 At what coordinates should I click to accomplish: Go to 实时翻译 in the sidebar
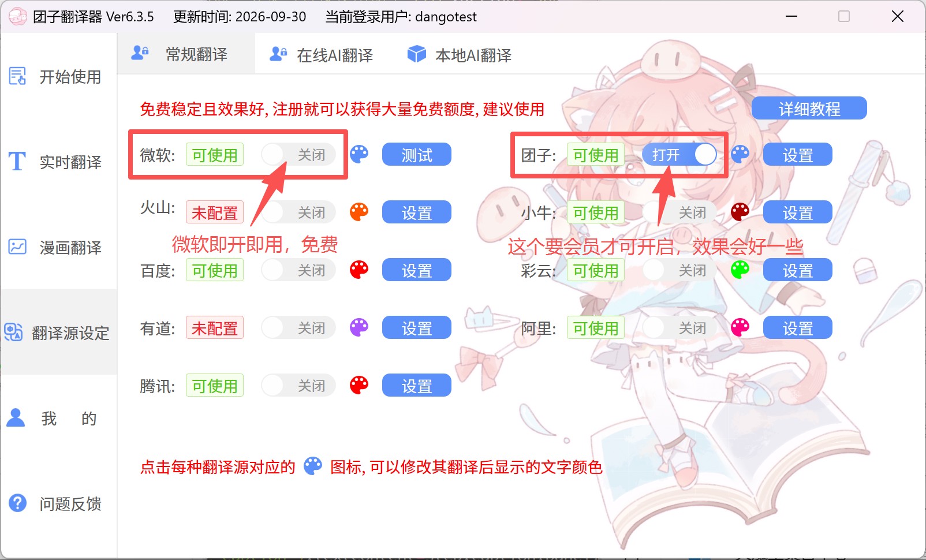tap(59, 162)
